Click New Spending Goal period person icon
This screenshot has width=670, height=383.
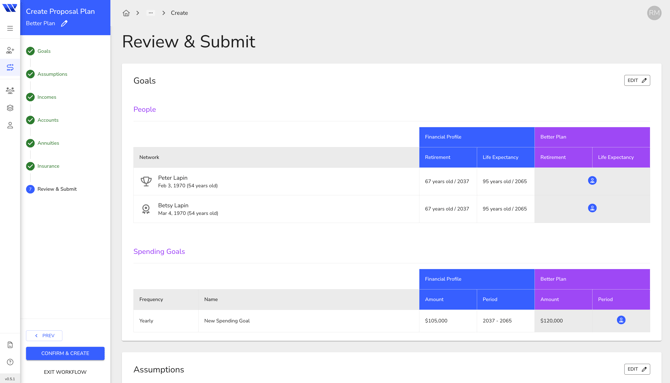click(621, 320)
